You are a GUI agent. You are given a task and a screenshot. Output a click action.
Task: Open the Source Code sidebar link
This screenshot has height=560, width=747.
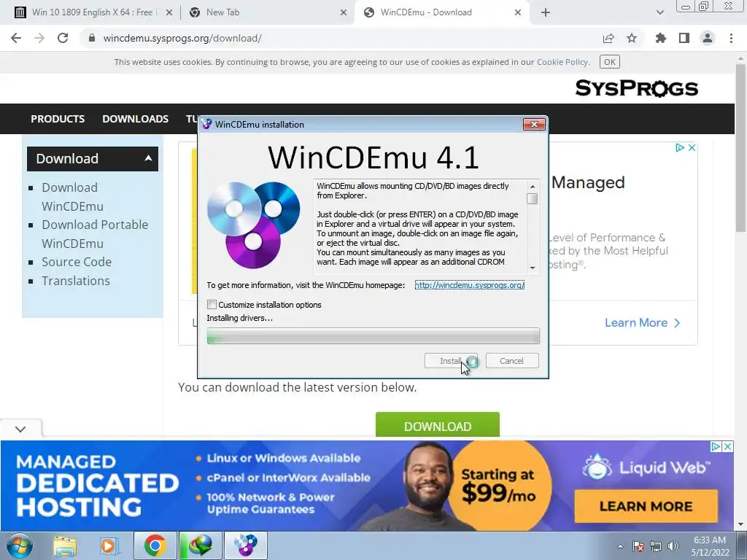[x=77, y=262]
